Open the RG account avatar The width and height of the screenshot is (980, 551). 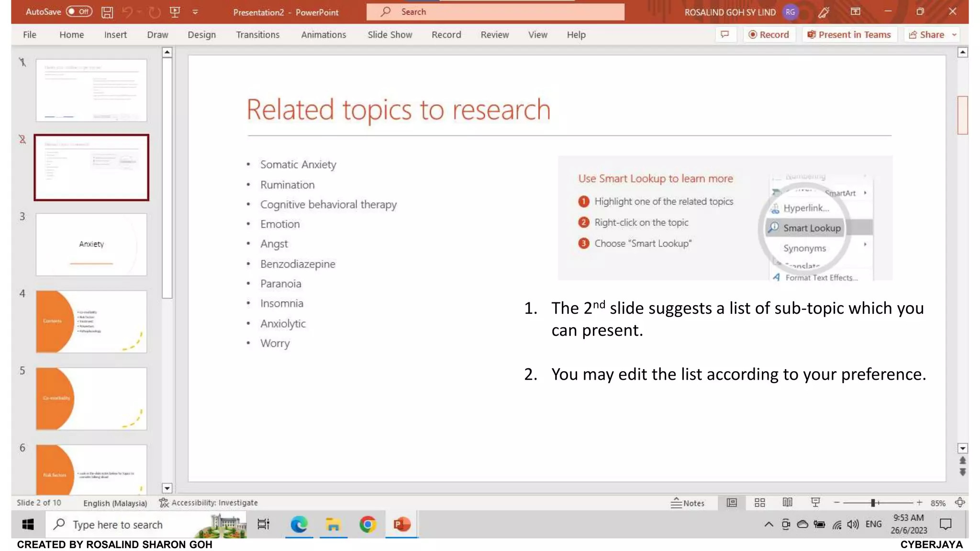[790, 12]
